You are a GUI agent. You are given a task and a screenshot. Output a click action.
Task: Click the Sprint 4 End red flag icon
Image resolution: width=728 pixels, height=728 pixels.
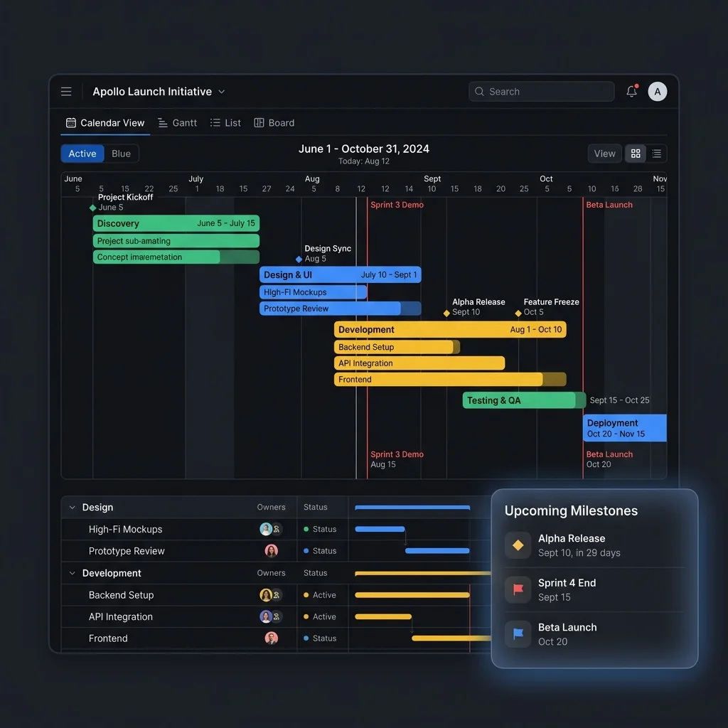tap(518, 589)
